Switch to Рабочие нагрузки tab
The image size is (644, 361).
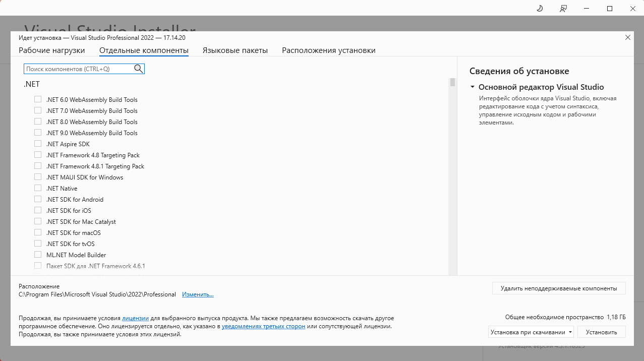(52, 50)
